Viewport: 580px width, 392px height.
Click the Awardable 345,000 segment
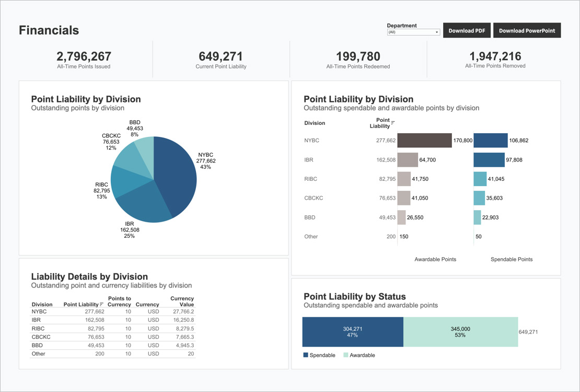pos(460,331)
